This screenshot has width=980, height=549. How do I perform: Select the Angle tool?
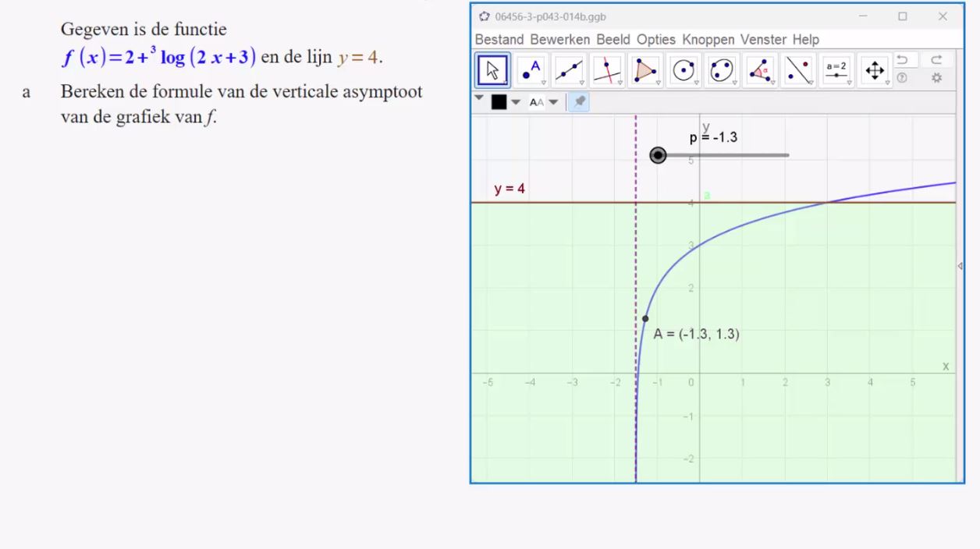tap(761, 70)
